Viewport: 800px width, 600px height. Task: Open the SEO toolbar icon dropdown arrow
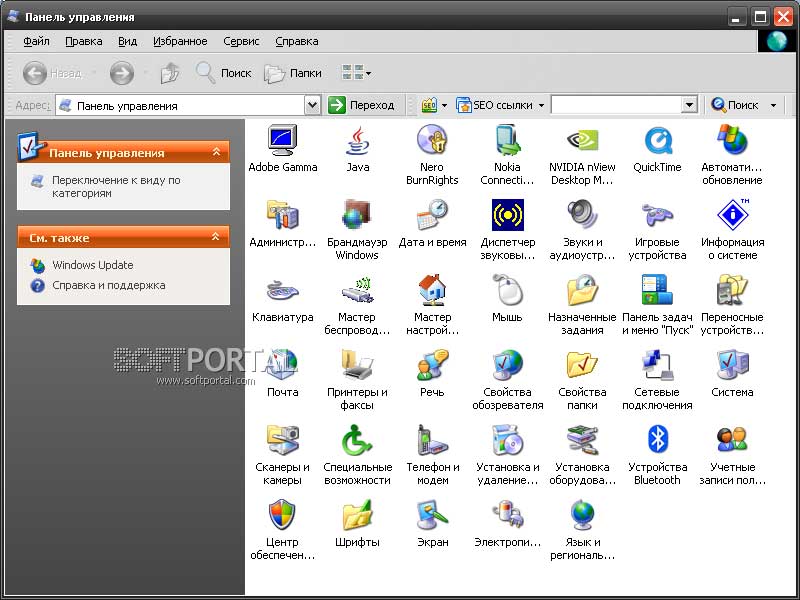444,106
